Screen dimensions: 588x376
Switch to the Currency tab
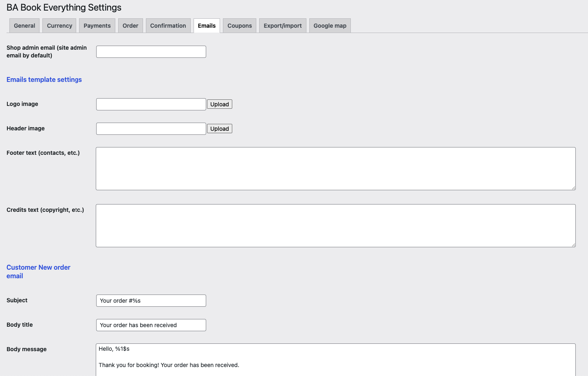59,26
